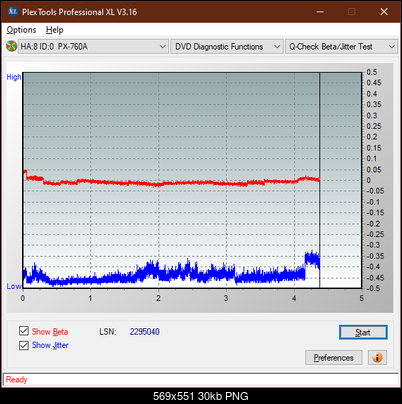This screenshot has height=404, width=402.
Task: Click the Ready status bar text
Action: point(17,380)
